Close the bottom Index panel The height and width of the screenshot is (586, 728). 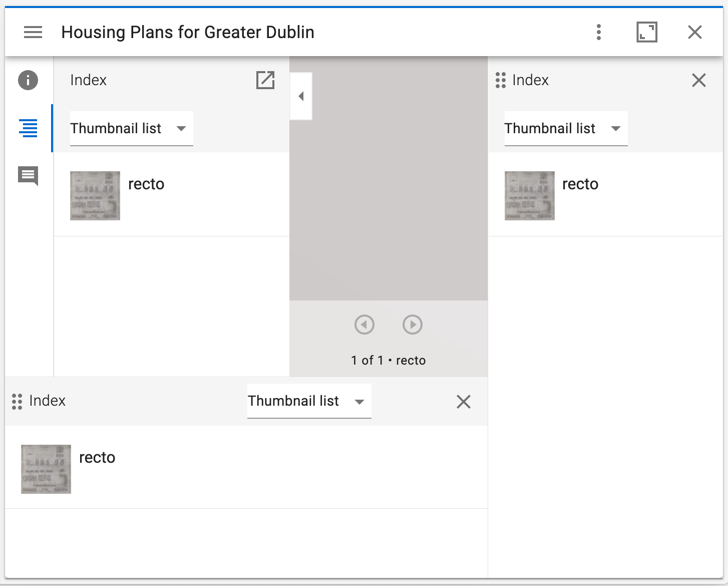click(x=463, y=401)
